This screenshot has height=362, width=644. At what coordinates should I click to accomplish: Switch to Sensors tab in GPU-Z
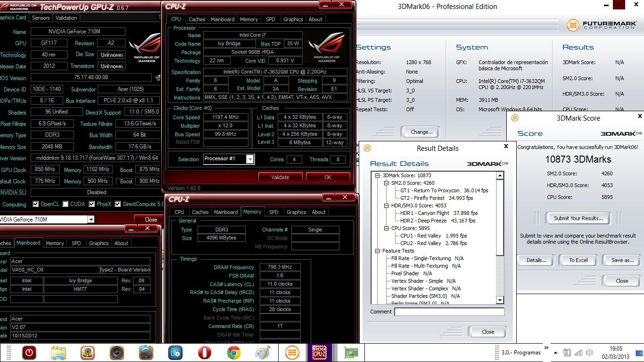click(x=41, y=18)
